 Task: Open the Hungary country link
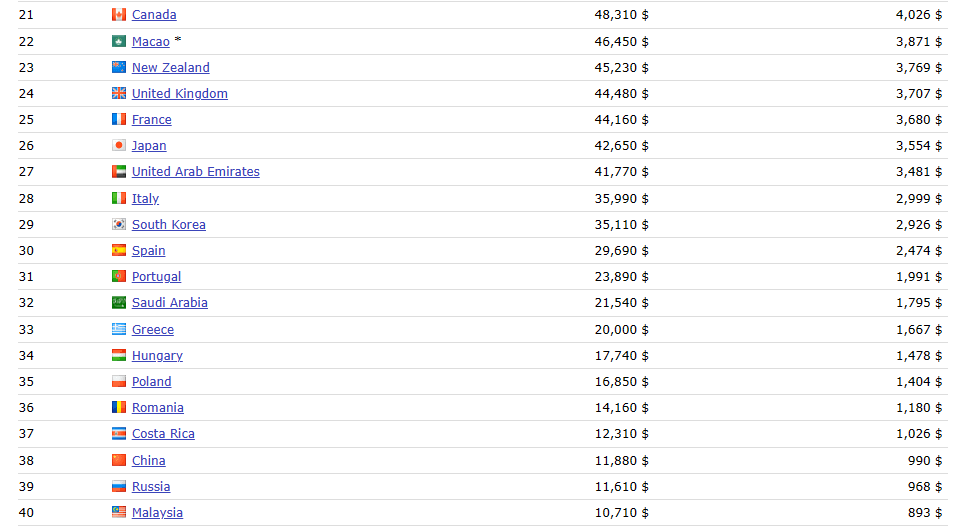[157, 356]
